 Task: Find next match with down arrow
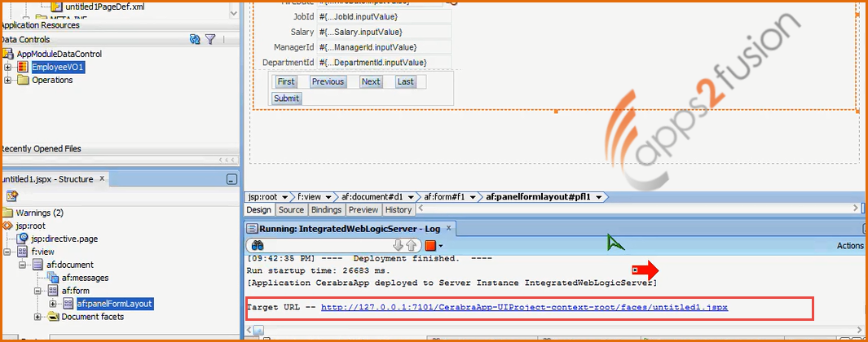397,245
